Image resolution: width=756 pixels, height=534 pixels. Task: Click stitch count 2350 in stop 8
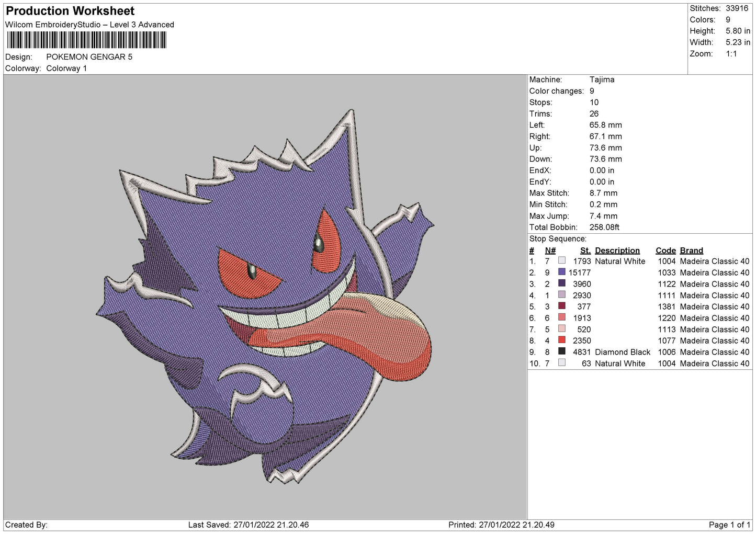point(582,340)
